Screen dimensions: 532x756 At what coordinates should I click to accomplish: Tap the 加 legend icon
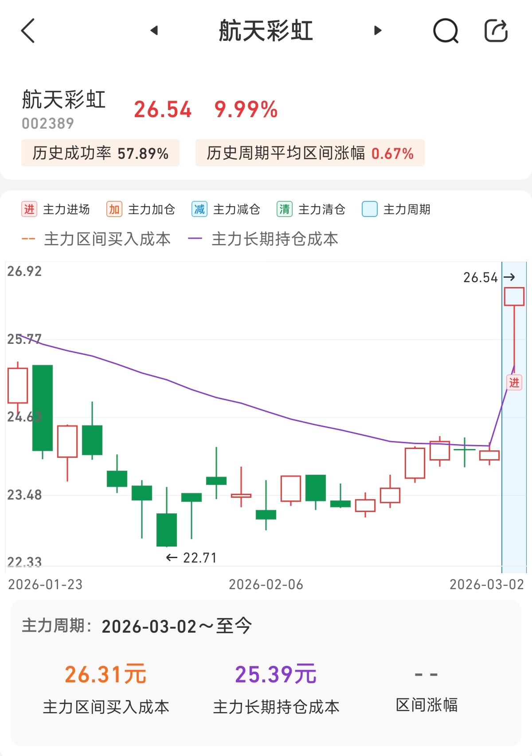114,209
